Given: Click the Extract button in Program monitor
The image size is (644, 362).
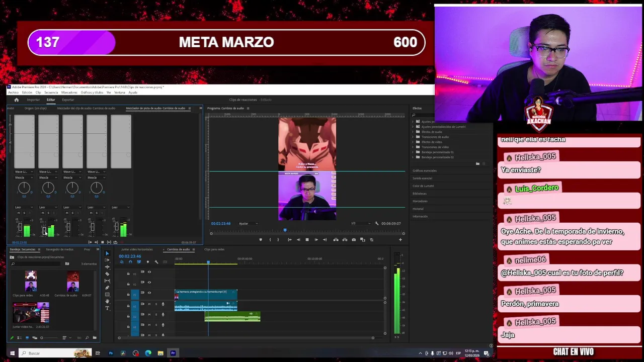Looking at the screenshot, I should [344, 240].
